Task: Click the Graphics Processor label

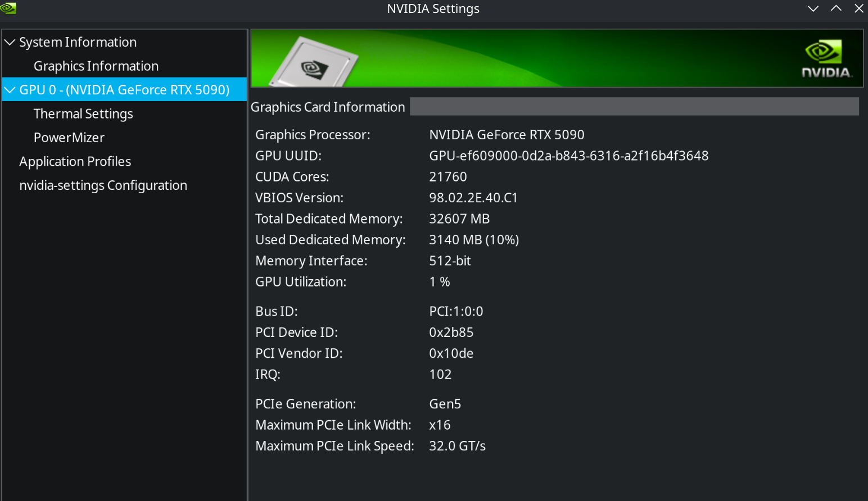Action: pos(313,135)
